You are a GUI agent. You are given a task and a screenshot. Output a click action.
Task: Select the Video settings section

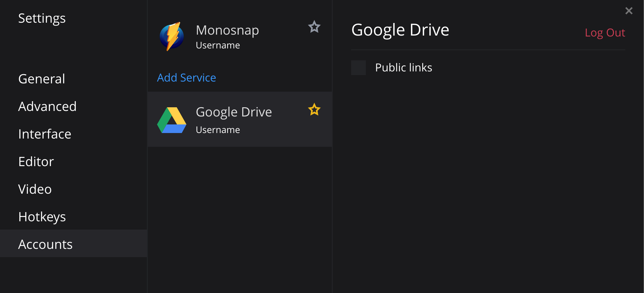[35, 189]
